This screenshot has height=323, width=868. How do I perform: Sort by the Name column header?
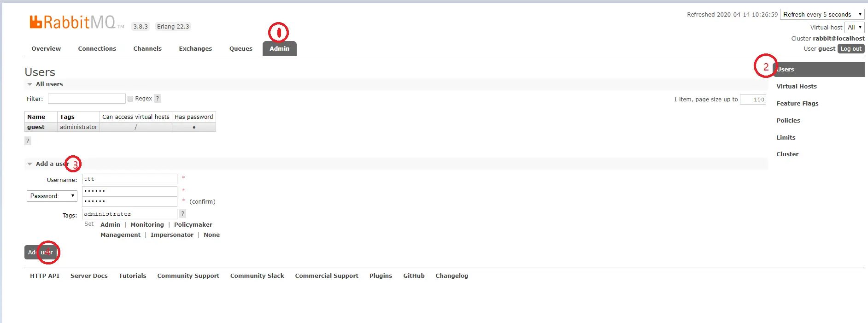pyautogui.click(x=41, y=117)
